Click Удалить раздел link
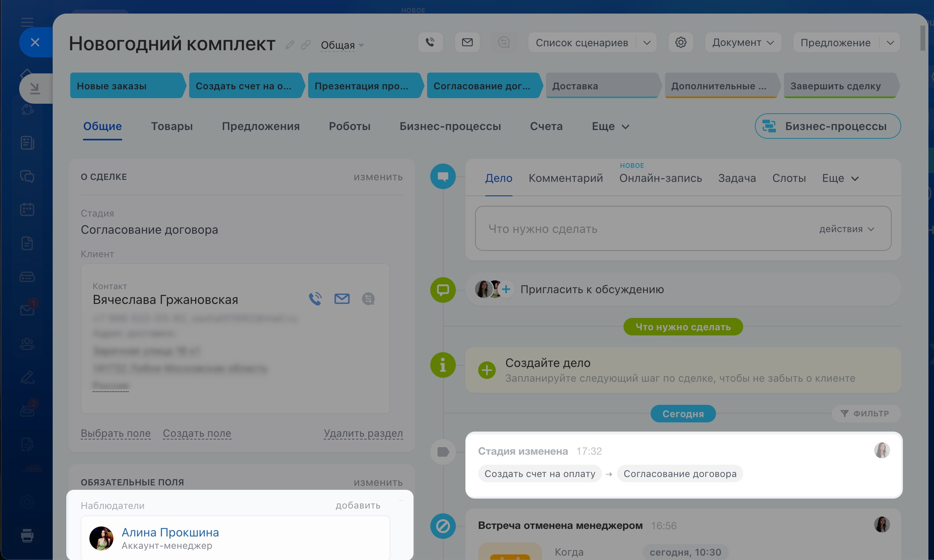The image size is (934, 560). click(363, 433)
